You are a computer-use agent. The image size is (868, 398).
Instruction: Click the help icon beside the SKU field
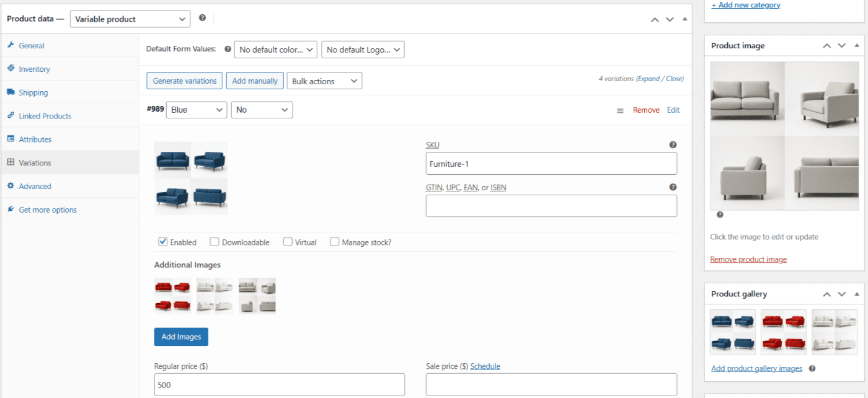click(673, 145)
